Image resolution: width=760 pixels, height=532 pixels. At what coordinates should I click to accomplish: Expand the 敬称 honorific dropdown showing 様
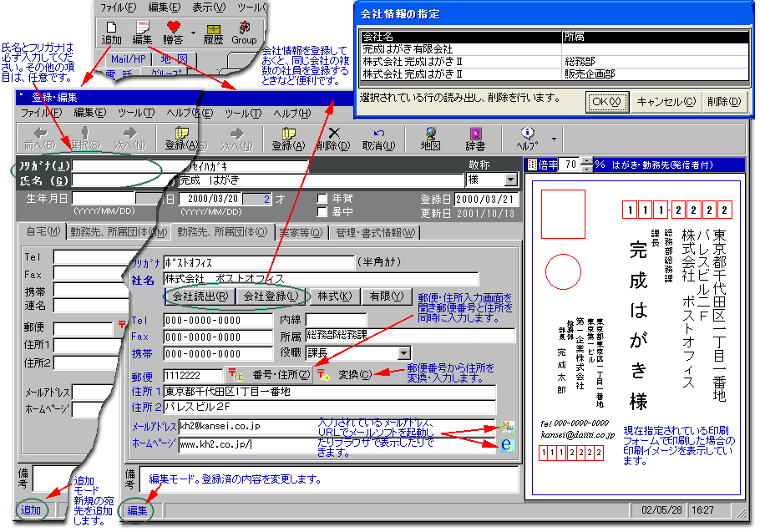pos(510,180)
